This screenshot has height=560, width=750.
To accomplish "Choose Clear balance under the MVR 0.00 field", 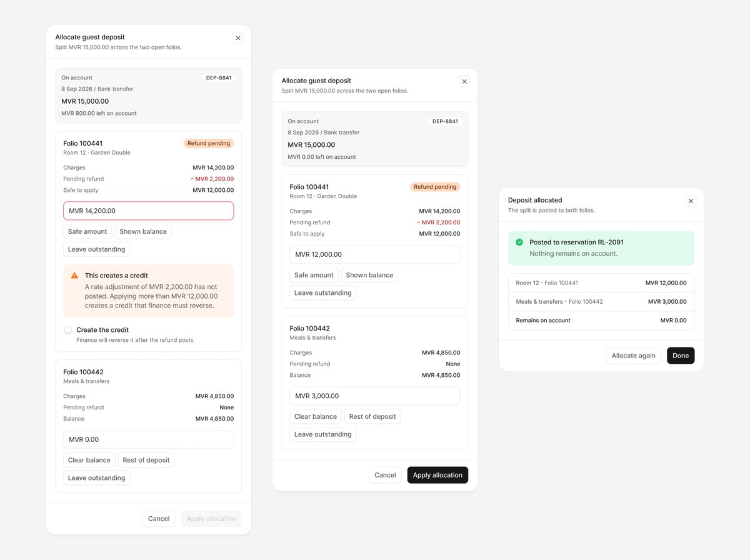I will click(x=89, y=461).
